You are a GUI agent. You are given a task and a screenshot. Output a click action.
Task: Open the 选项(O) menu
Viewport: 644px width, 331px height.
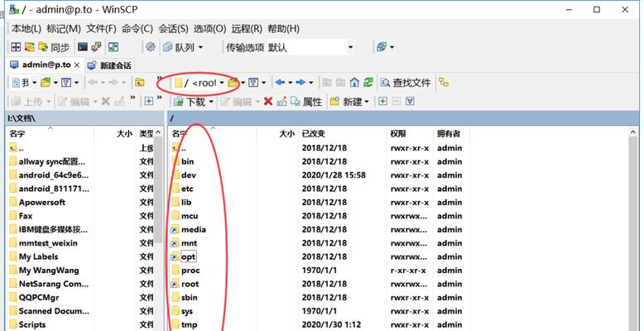[210, 29]
